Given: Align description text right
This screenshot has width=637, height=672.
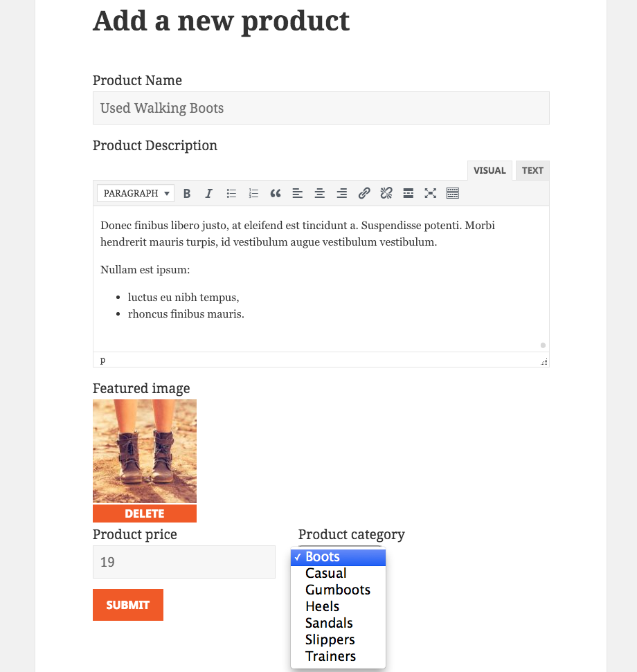Looking at the screenshot, I should (341, 193).
